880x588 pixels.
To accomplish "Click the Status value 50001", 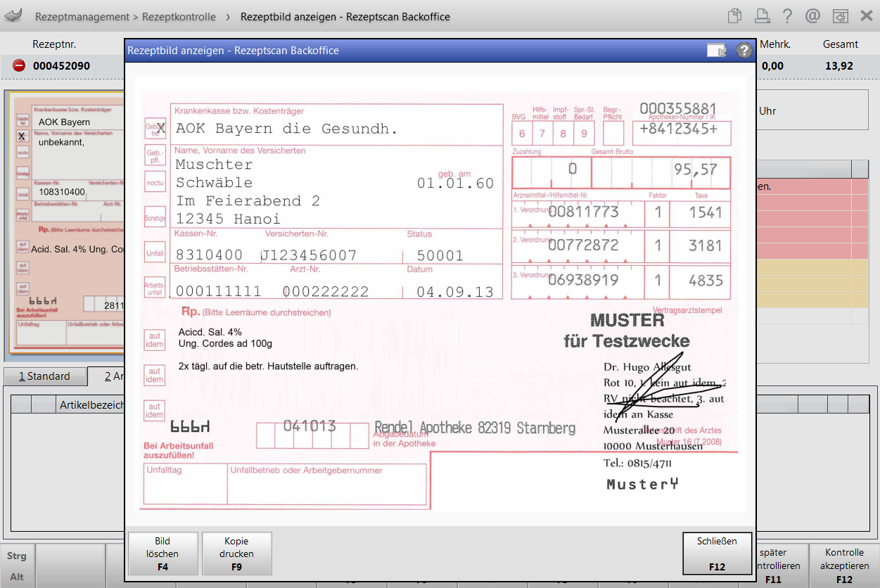I will point(440,255).
